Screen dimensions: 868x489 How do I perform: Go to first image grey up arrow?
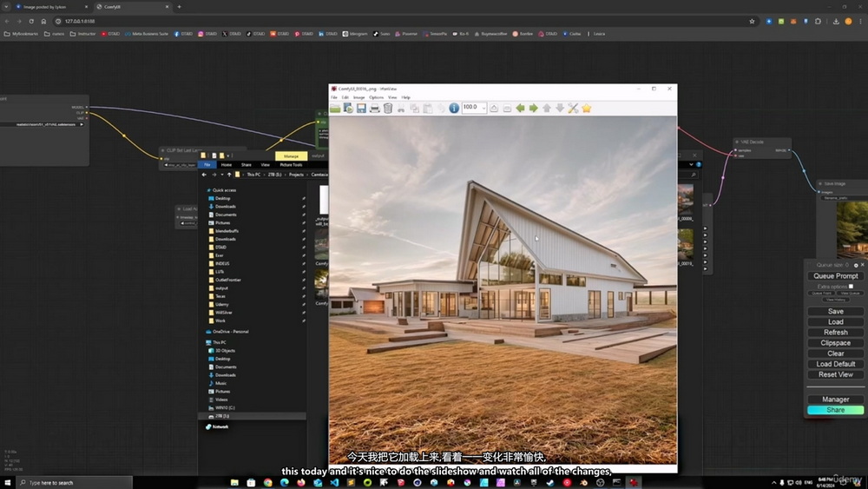pos(547,109)
